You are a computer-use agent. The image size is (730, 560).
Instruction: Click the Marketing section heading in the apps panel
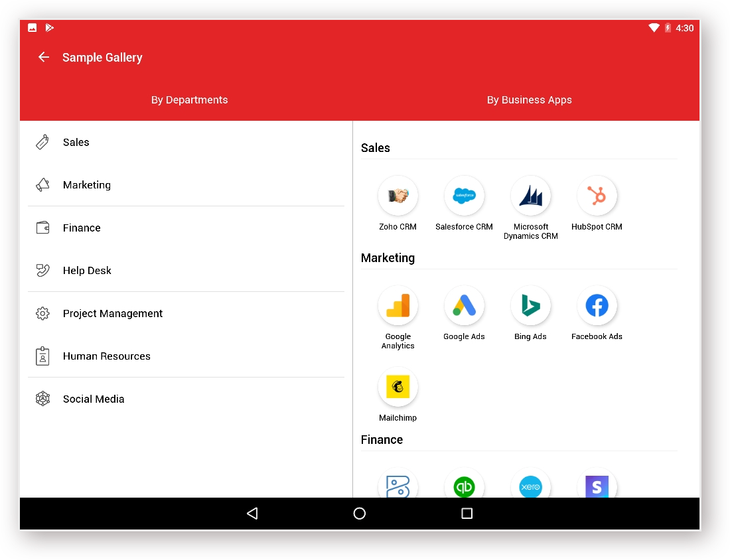[388, 258]
